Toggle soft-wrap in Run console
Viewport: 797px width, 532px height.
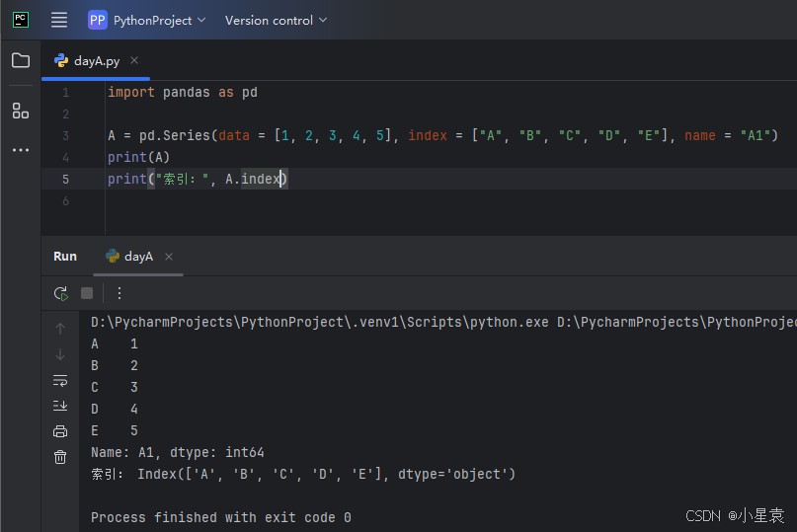(x=60, y=380)
